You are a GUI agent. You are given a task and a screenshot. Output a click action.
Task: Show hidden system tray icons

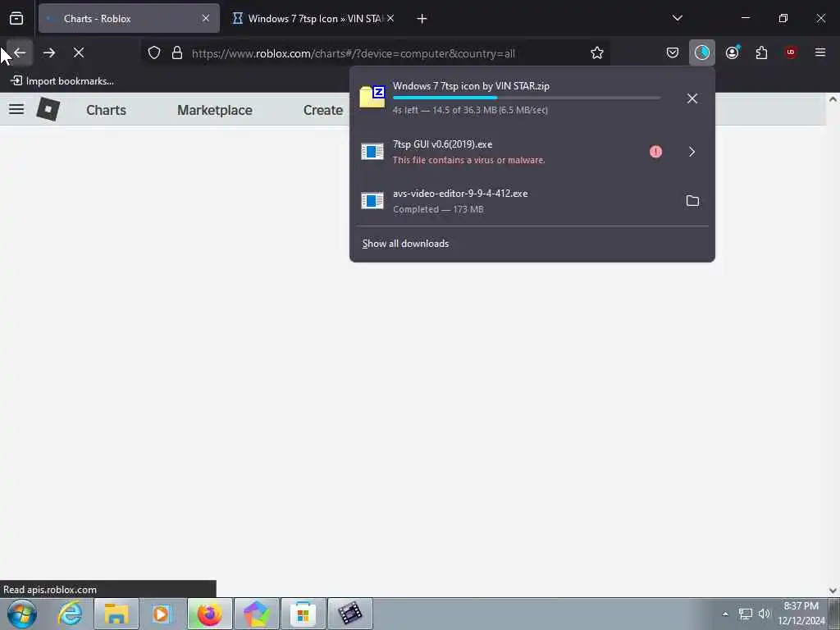click(725, 614)
